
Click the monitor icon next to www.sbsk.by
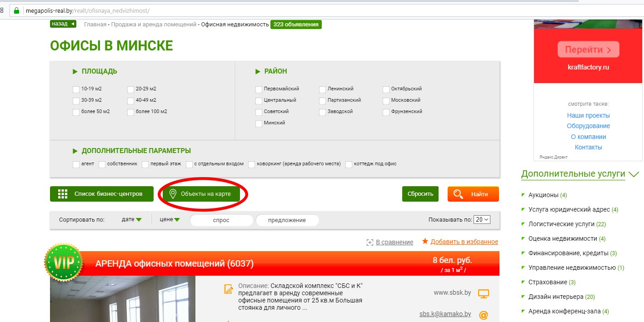click(x=484, y=293)
